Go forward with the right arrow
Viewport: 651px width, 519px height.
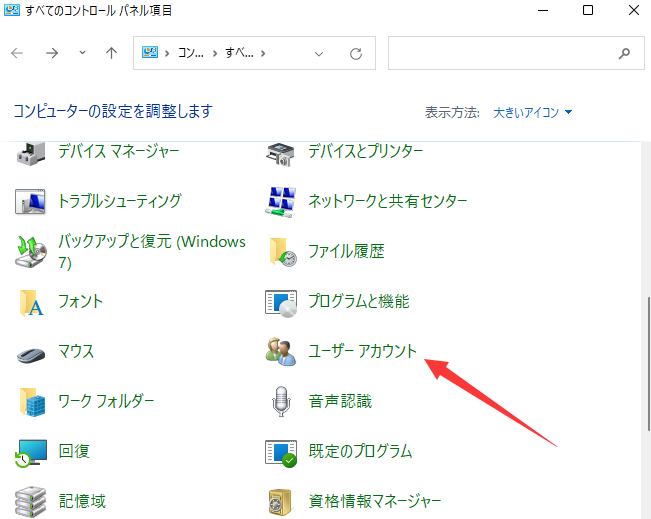(x=52, y=53)
